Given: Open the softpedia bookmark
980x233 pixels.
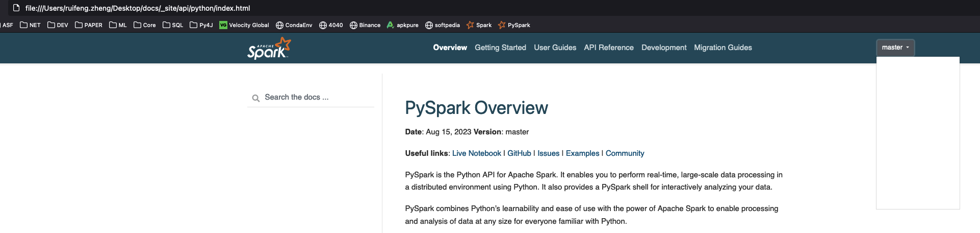Looking at the screenshot, I should coord(443,25).
